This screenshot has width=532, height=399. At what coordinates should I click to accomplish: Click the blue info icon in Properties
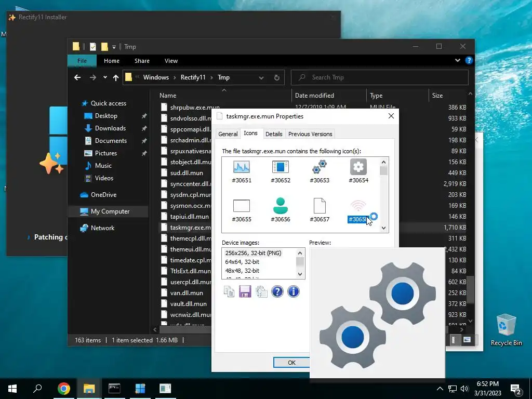click(x=294, y=291)
